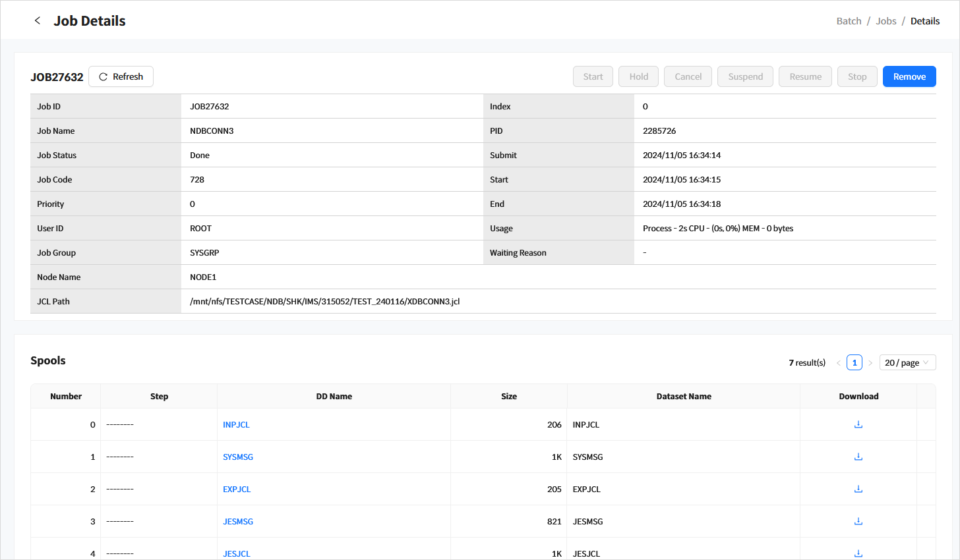This screenshot has height=560, width=960.
Task: Open the JESMSG DD Name link
Action: 238,522
